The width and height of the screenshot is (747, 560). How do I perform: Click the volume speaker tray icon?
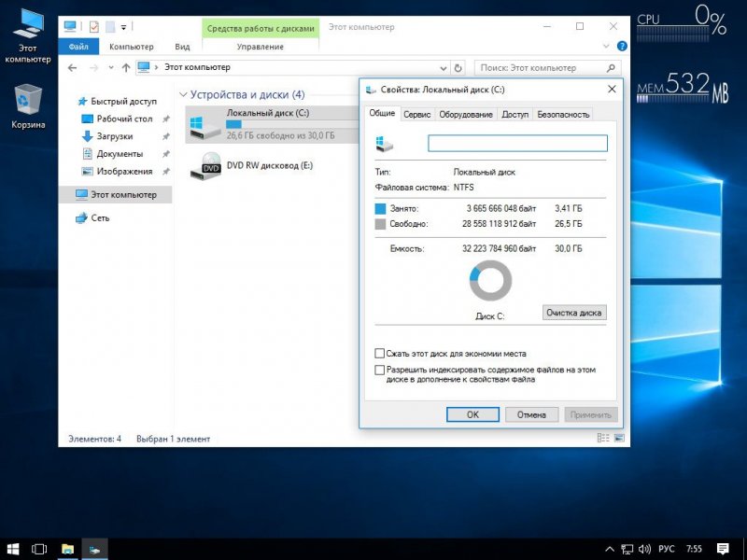[644, 549]
